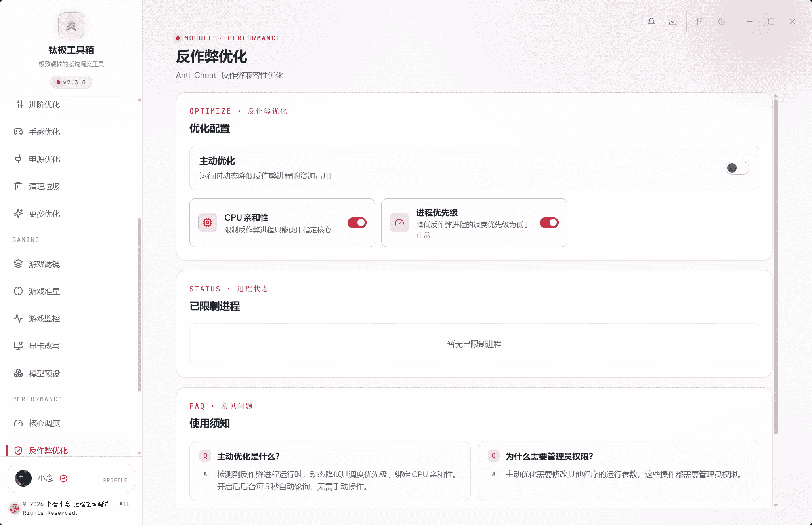The height and width of the screenshot is (525, 812).
Task: Open 进阶优化 in the sidebar
Action: [68, 105]
